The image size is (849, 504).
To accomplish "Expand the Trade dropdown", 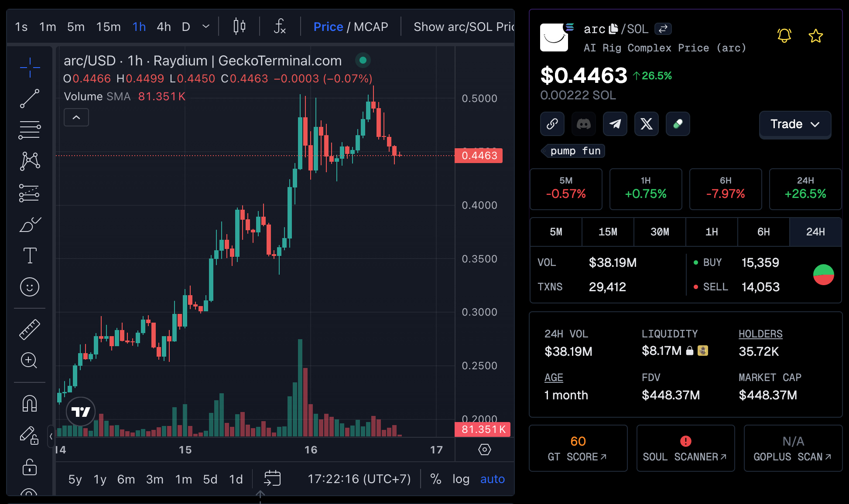I will (795, 124).
